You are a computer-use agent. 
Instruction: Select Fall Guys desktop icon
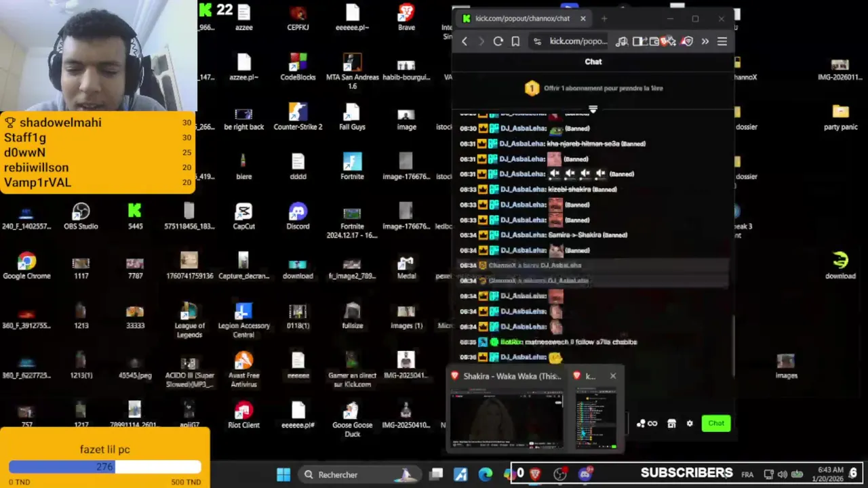[352, 117]
